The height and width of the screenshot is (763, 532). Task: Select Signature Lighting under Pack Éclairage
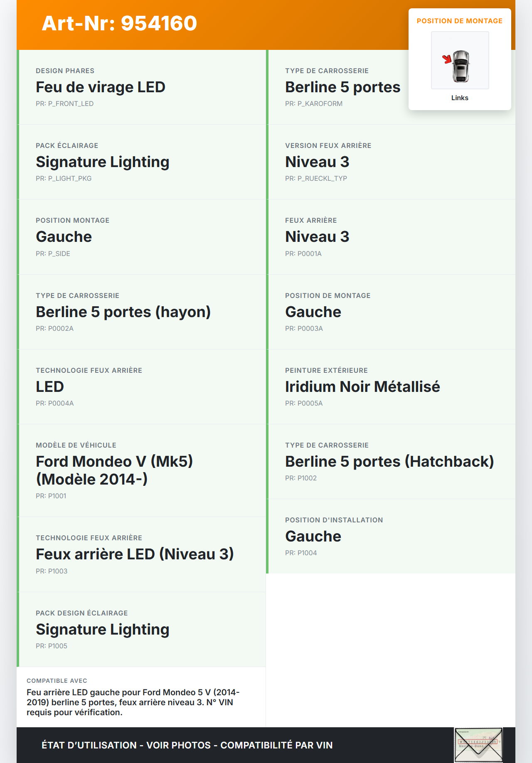click(x=102, y=162)
